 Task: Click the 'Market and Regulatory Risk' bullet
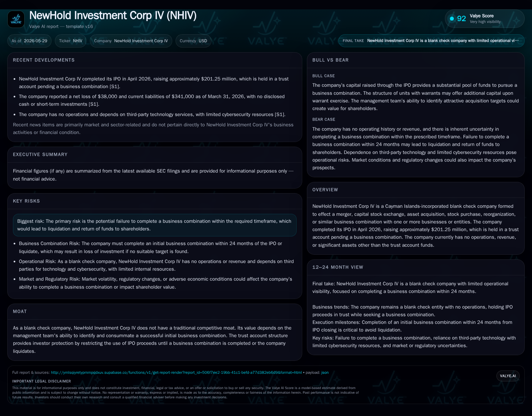coord(156,283)
